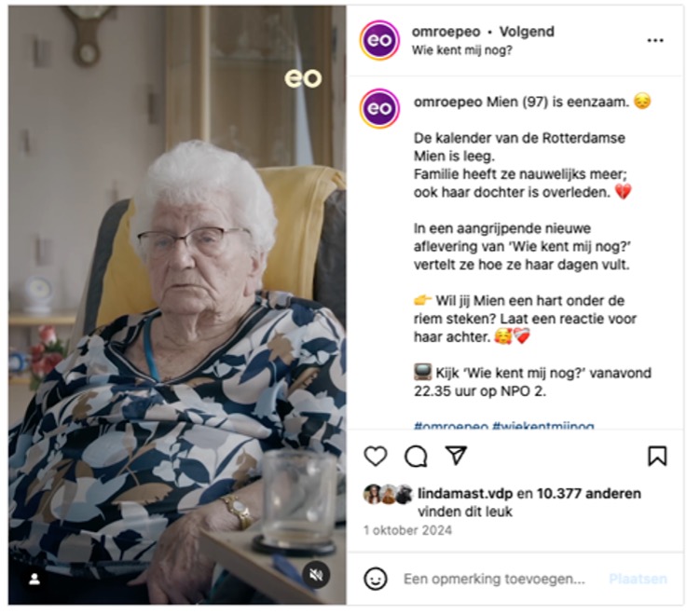Like the post with the heart icon
This screenshot has width=700, height=615.
(x=376, y=456)
